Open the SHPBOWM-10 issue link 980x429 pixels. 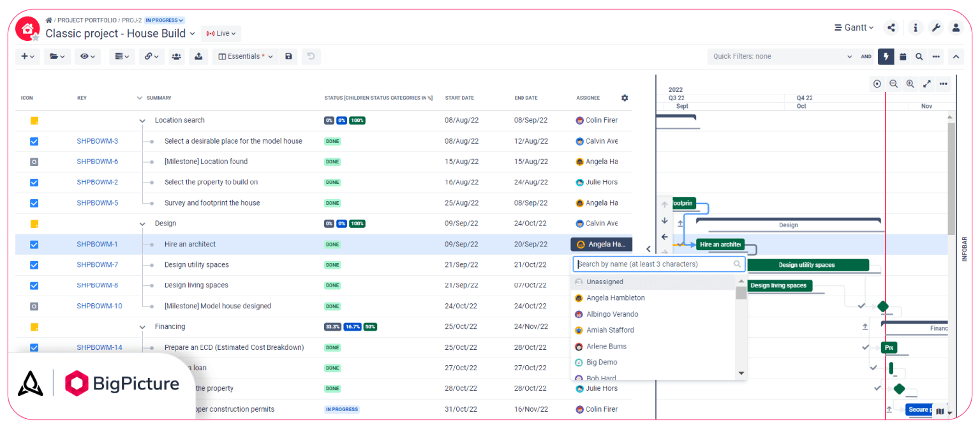100,306
